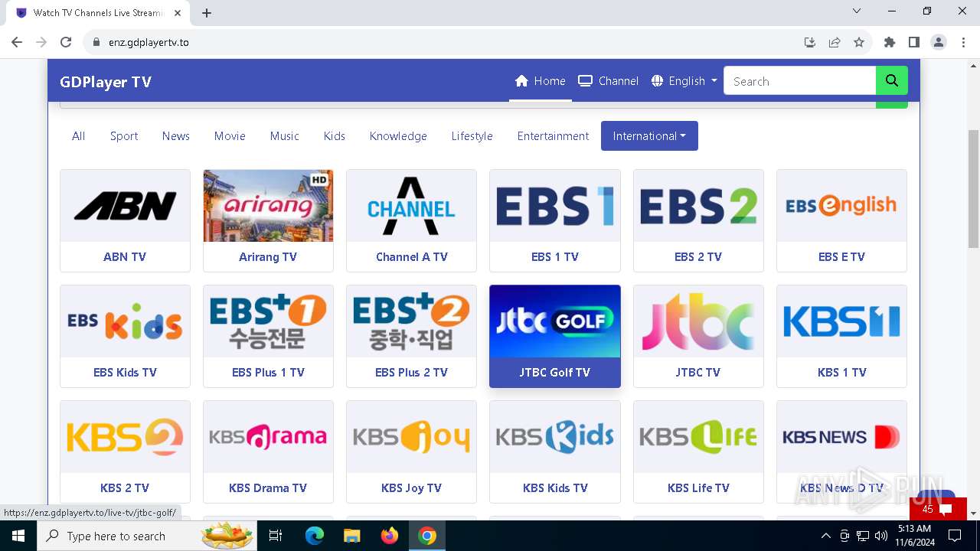This screenshot has height=551, width=980.
Task: Open the volume speaker tray icon
Action: point(880,536)
